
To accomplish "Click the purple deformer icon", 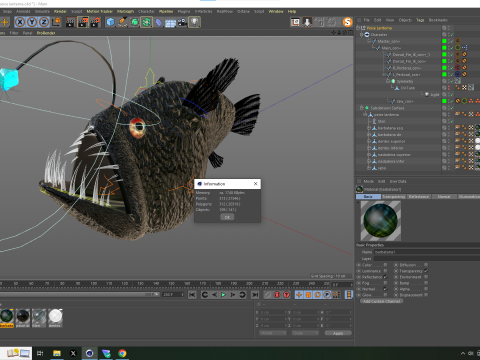I will click(159, 22).
